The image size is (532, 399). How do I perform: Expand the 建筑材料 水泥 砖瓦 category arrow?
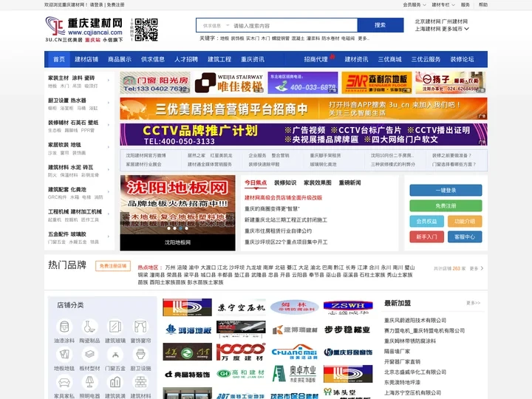click(109, 170)
